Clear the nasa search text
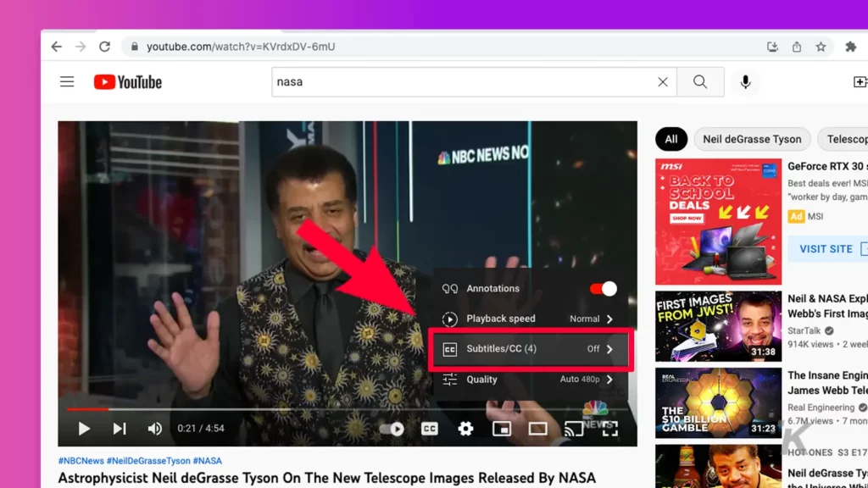The height and width of the screenshot is (488, 868). coord(663,82)
